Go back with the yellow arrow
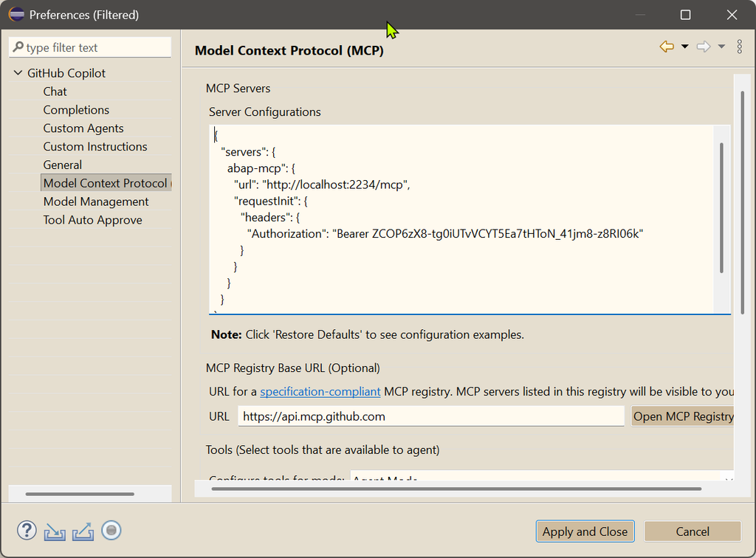 pyautogui.click(x=667, y=46)
